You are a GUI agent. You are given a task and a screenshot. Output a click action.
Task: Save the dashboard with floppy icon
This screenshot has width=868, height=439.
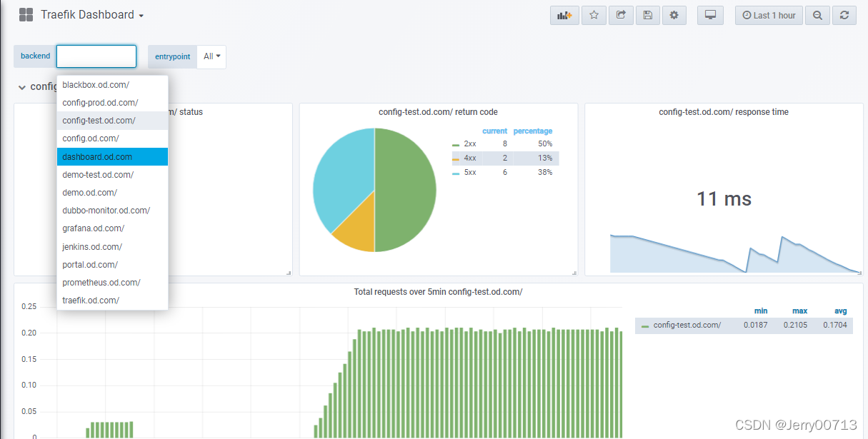(647, 15)
